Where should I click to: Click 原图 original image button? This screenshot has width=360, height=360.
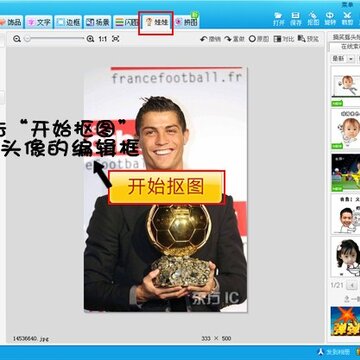259,39
